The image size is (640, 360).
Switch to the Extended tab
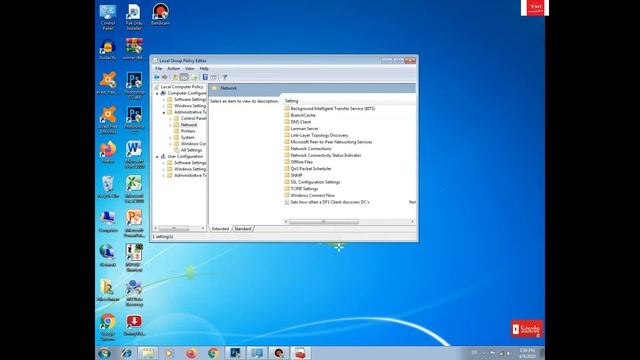(x=220, y=229)
